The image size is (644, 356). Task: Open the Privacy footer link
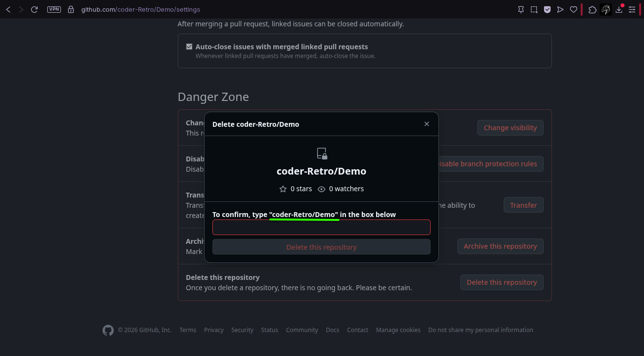(214, 330)
